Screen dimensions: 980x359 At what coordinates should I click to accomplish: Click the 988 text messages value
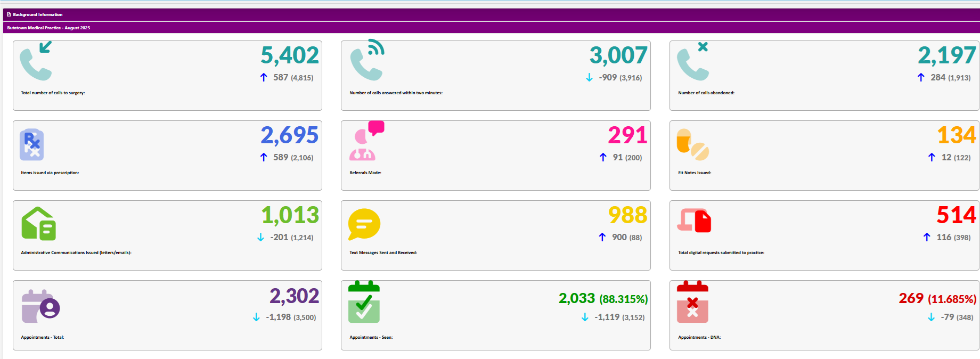tap(627, 215)
